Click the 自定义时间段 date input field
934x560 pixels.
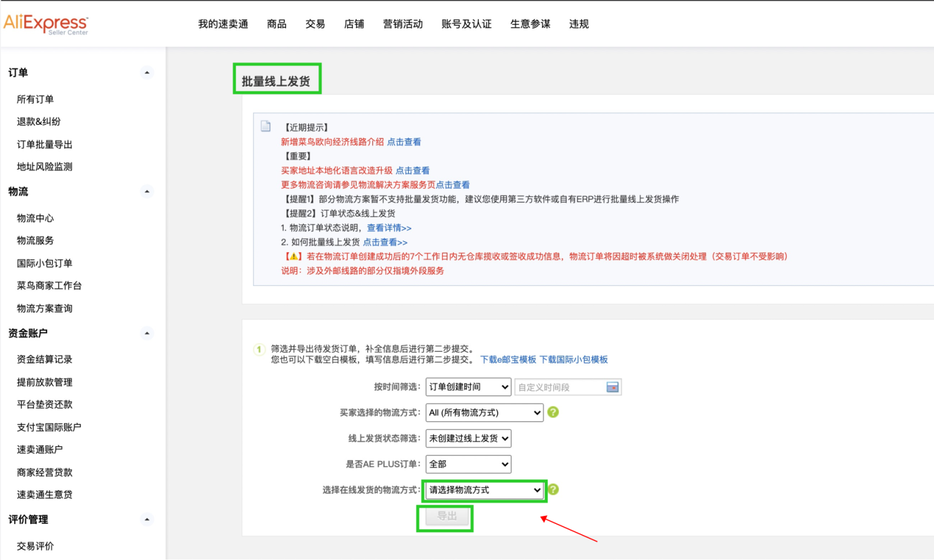pyautogui.click(x=568, y=387)
